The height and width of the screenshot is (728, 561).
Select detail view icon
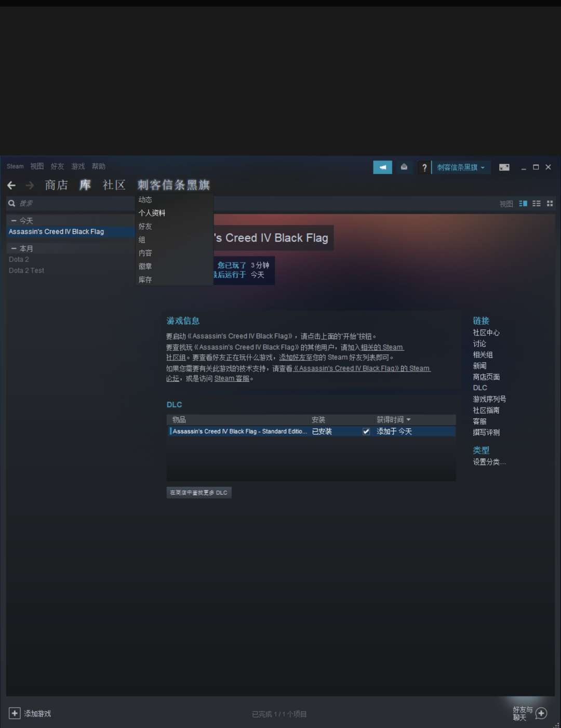523,204
